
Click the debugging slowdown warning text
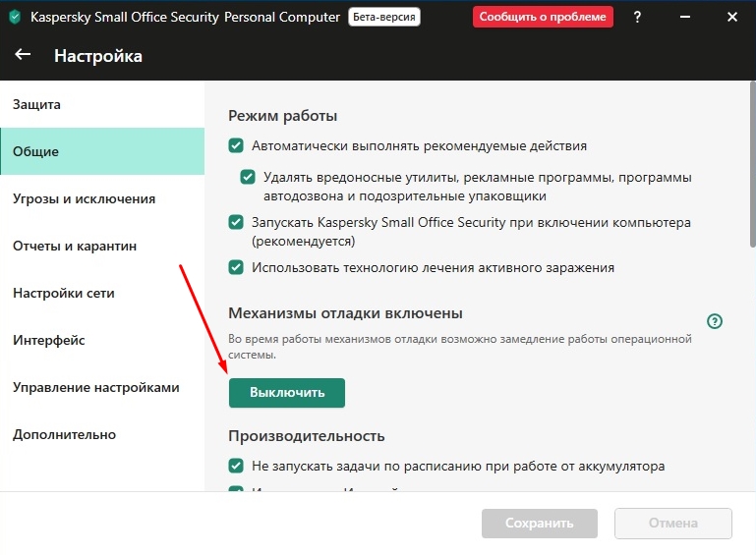(x=459, y=347)
